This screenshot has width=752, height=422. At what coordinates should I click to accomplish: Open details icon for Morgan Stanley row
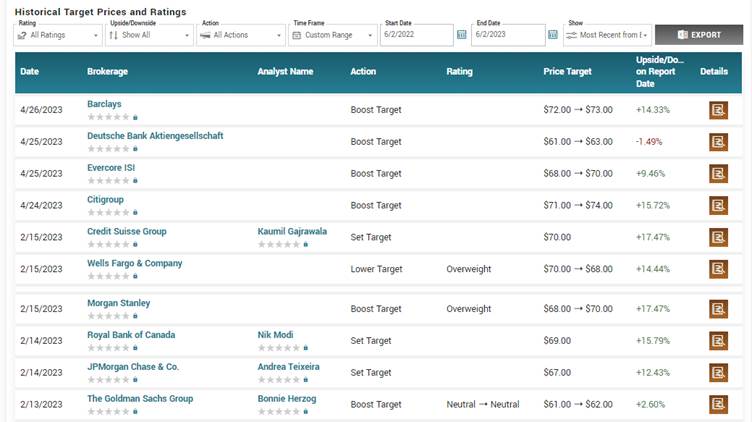pos(718,309)
